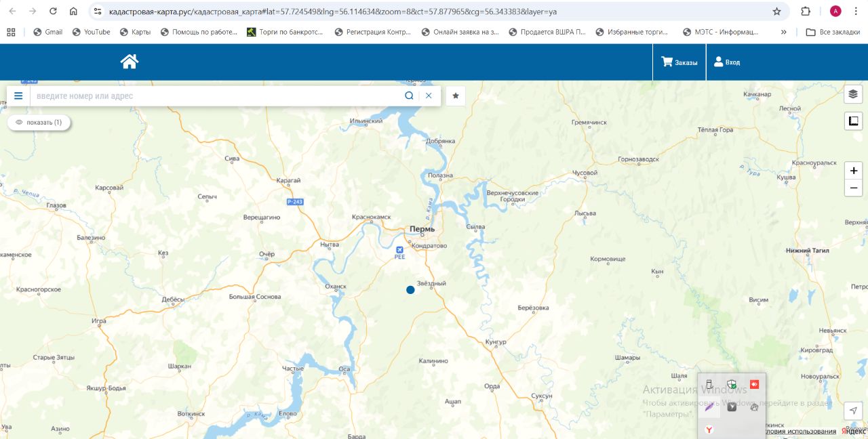Bookmark this page with address bar star

[x=776, y=12]
